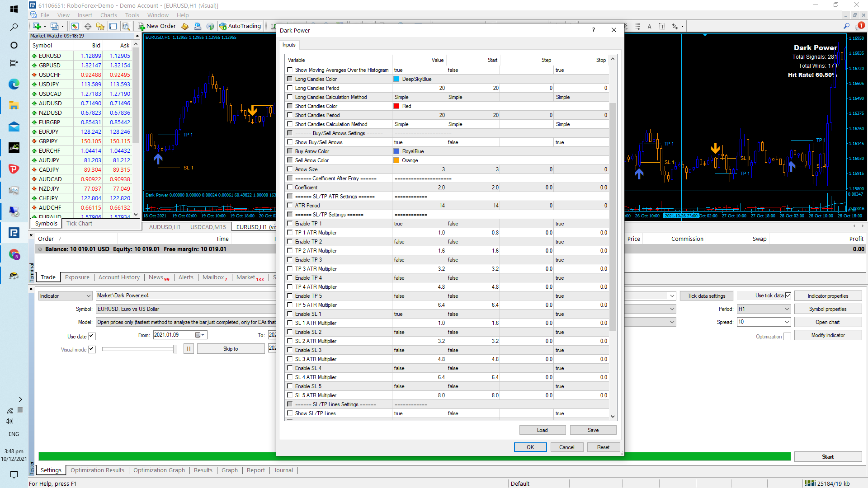Expand the Period H1 dropdown

click(x=787, y=309)
